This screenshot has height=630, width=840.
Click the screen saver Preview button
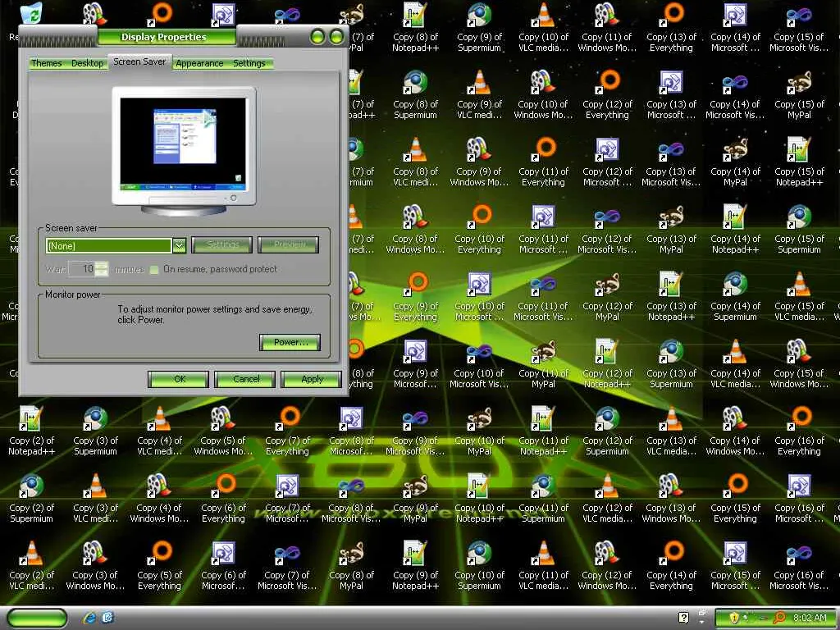pyautogui.click(x=288, y=244)
